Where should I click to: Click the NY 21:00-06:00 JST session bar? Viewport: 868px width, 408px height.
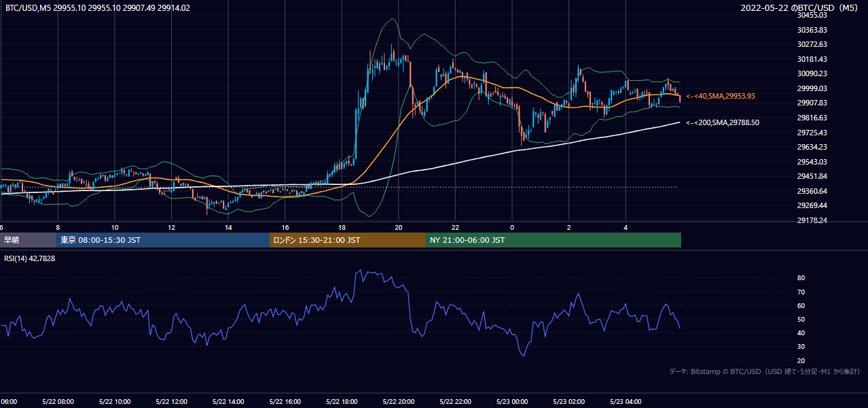(x=554, y=240)
